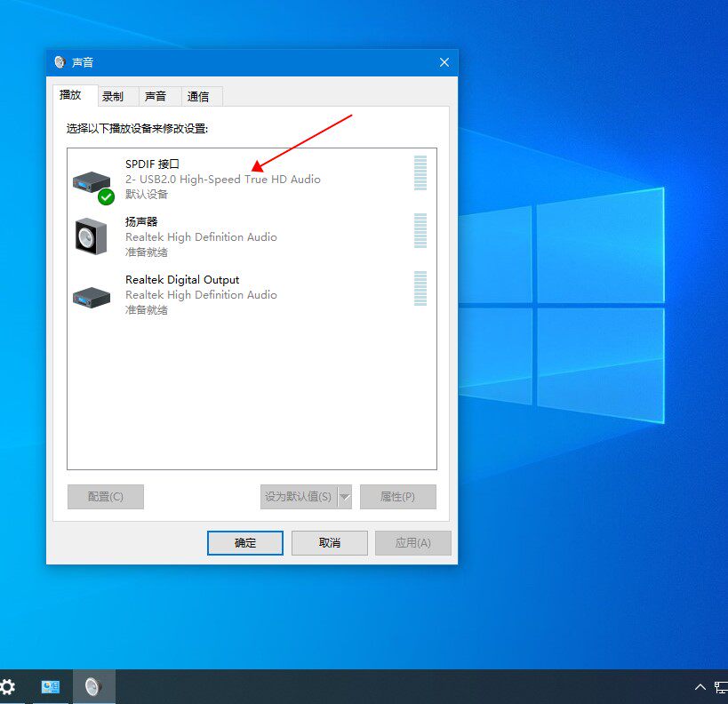The image size is (728, 704).
Task: Select the 扬声器 device name
Action: coord(141,221)
